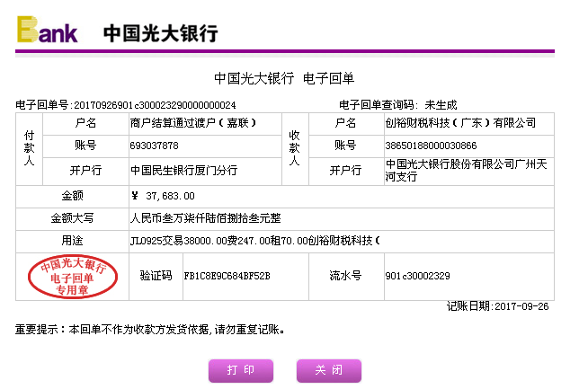
Task: Click the amount ¥ 37,683.00
Action: [x=165, y=195]
